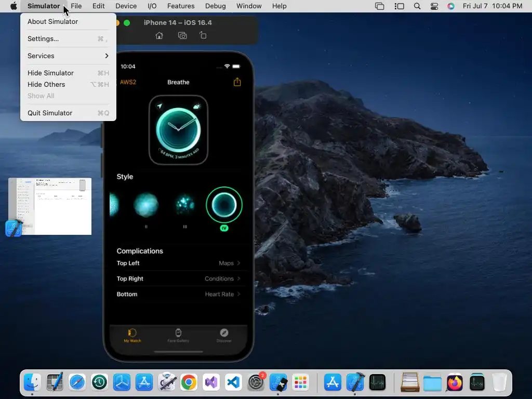
Task: Open the Apple menu
Action: tap(14, 6)
